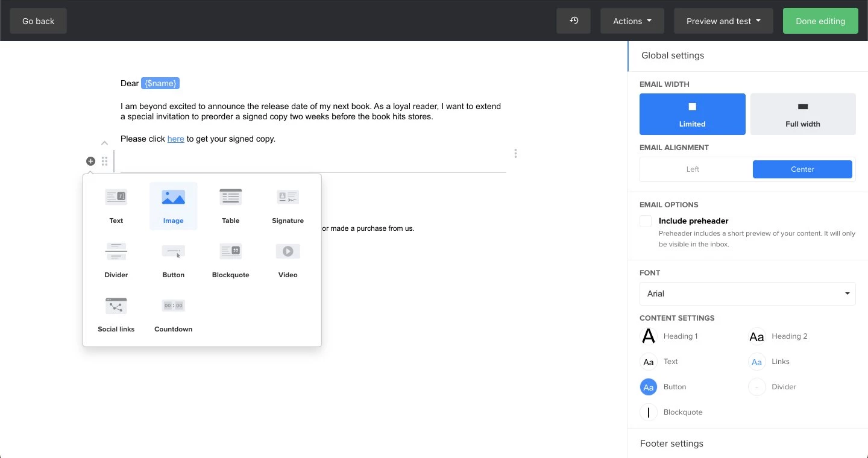Select the Image block icon

[x=173, y=198]
